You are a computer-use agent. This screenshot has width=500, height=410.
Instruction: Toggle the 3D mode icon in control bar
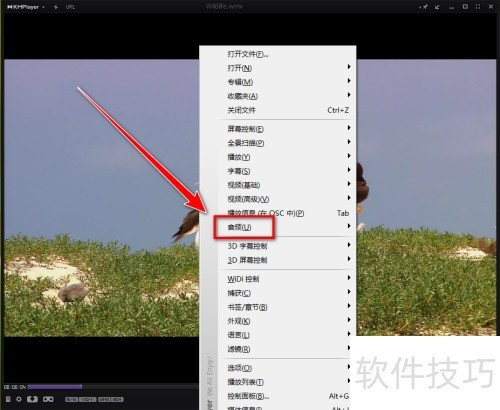pyautogui.click(x=32, y=399)
